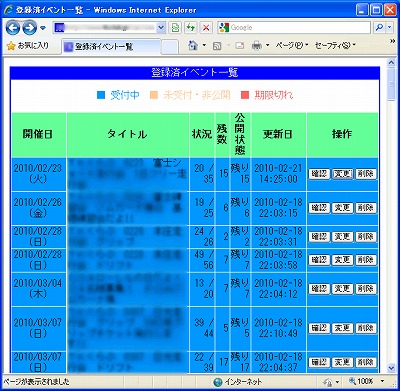This screenshot has width=400, height=391.
Task: Click the Home icon in command bar
Action: [x=193, y=45]
